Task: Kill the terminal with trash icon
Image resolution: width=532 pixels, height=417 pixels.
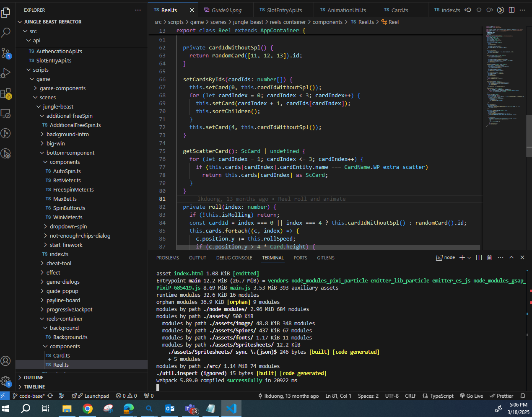Action: (x=489, y=258)
